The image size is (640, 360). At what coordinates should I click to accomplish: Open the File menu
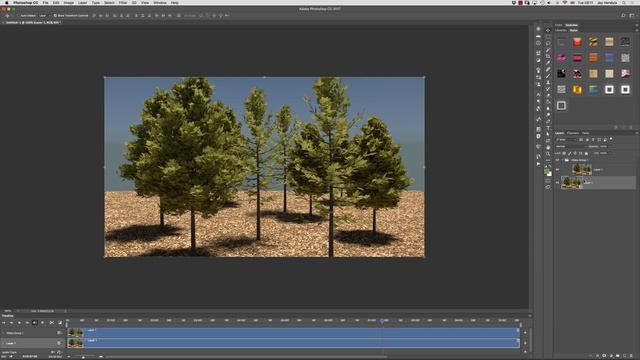coord(45,2)
